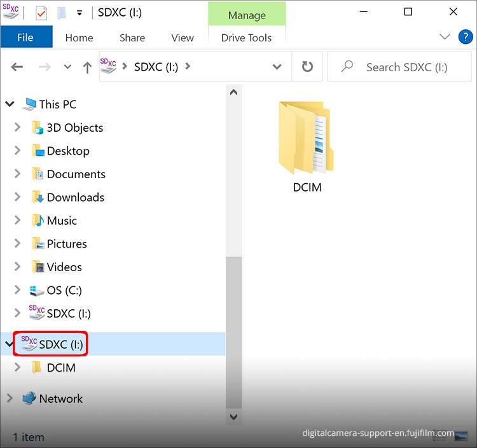Expand SDXC (I:) under This PC
Screen dimensions: 477x448
18,313
